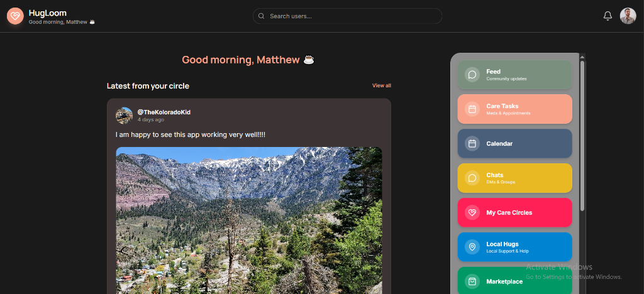Click the HugLoom heart logo icon
The width and height of the screenshot is (644, 294).
(x=15, y=16)
